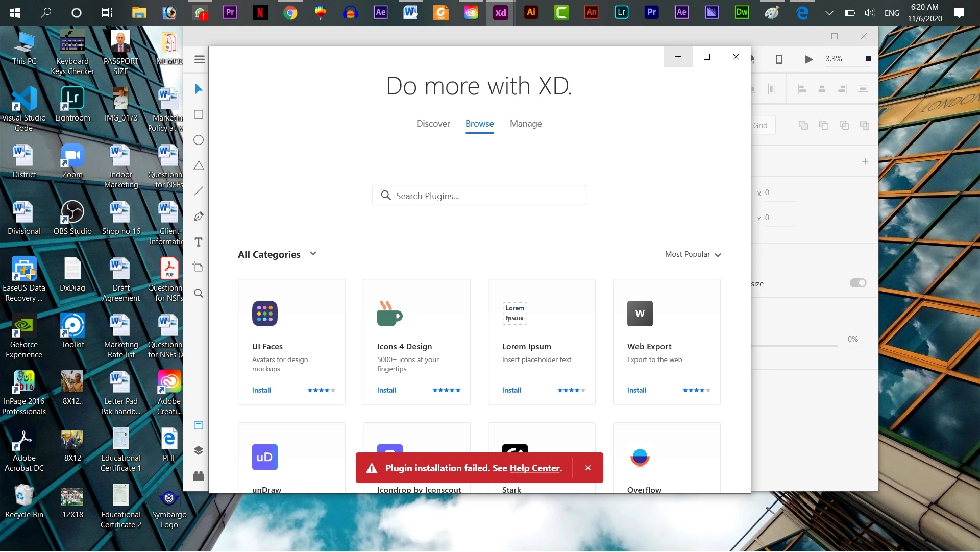Click the desktop preview play button
Viewport: 980px width, 552px height.
click(808, 59)
